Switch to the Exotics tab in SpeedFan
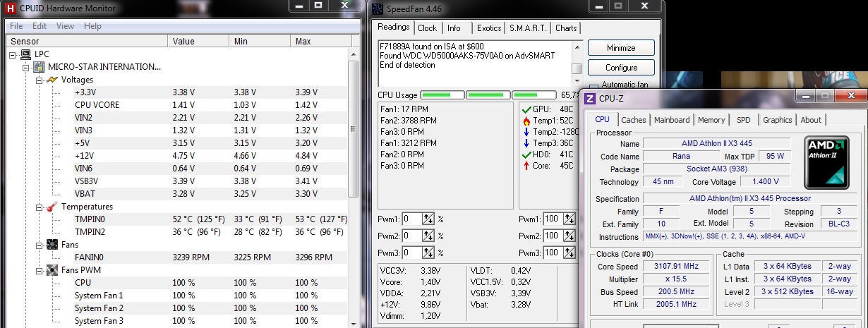Viewport: 868px width, 328px height. [x=488, y=28]
